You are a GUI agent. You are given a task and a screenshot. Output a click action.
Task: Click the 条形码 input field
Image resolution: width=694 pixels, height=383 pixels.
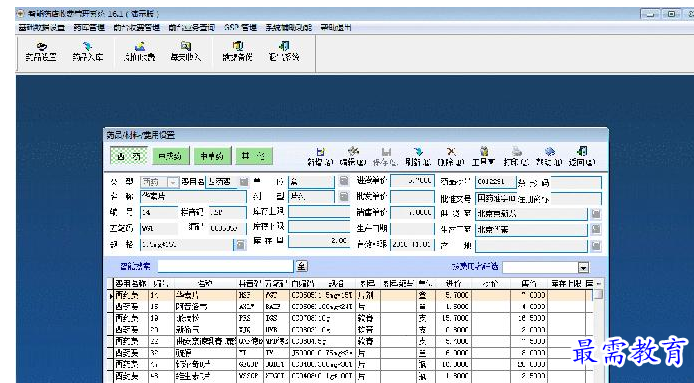[576, 182]
